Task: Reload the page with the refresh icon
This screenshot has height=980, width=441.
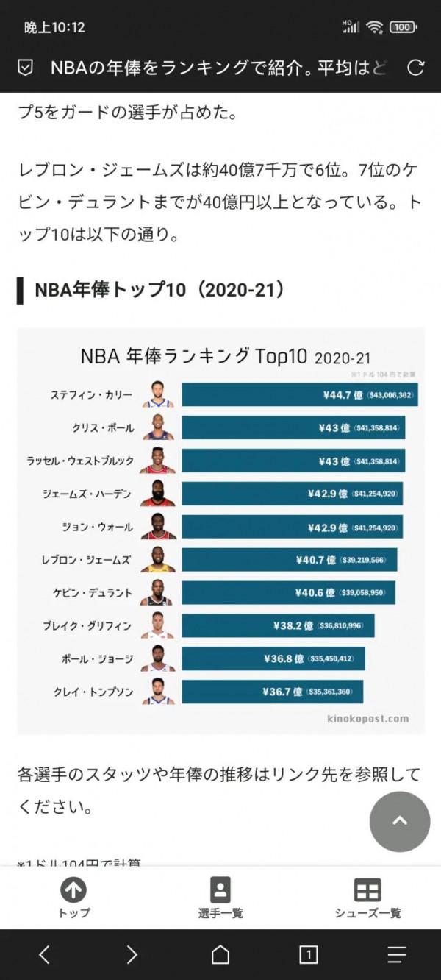Action: pyautogui.click(x=416, y=68)
